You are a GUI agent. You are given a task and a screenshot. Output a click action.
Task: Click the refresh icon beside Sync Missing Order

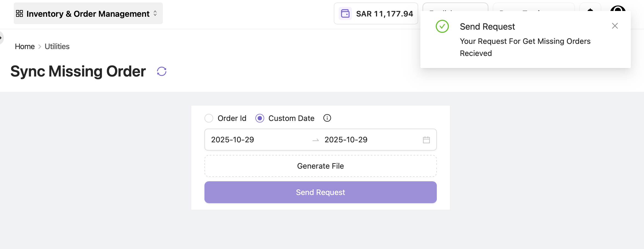click(x=161, y=71)
